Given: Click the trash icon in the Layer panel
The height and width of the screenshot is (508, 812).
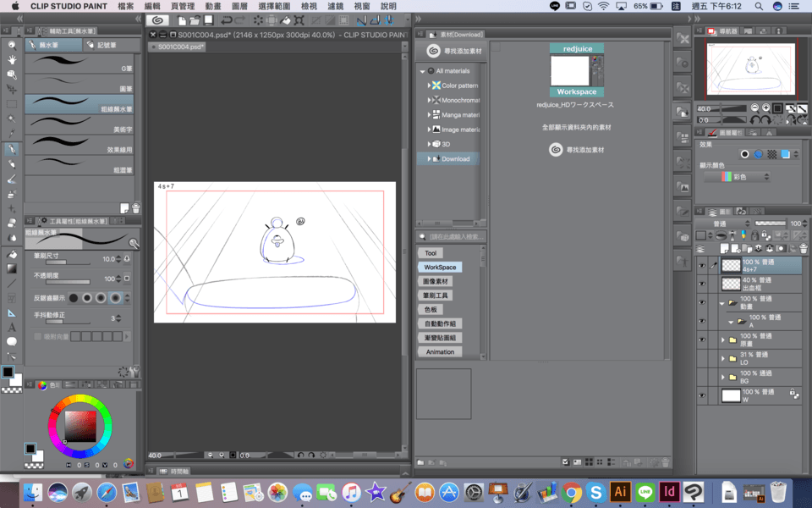Looking at the screenshot, I should point(803,248).
